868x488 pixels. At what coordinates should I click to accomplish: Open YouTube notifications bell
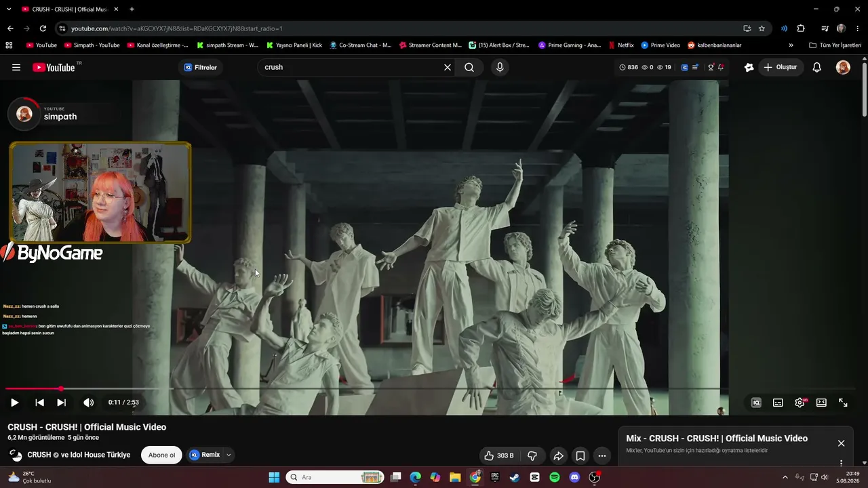point(817,67)
